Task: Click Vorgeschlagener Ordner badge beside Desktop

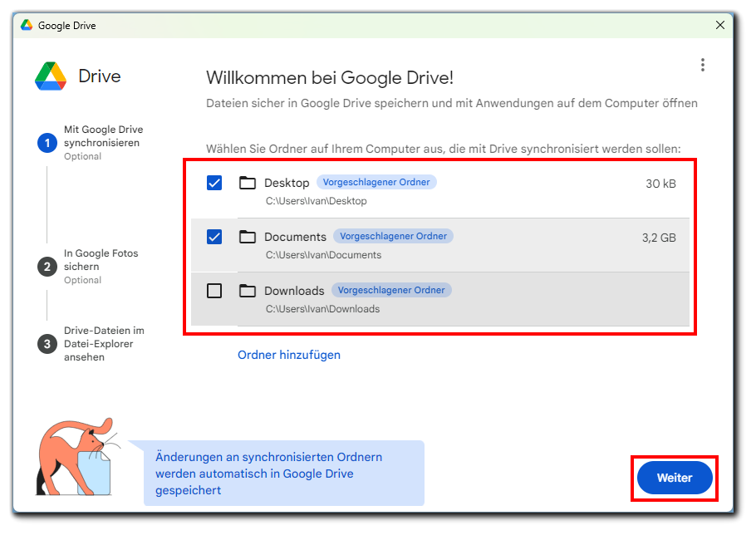Action: 376,182
